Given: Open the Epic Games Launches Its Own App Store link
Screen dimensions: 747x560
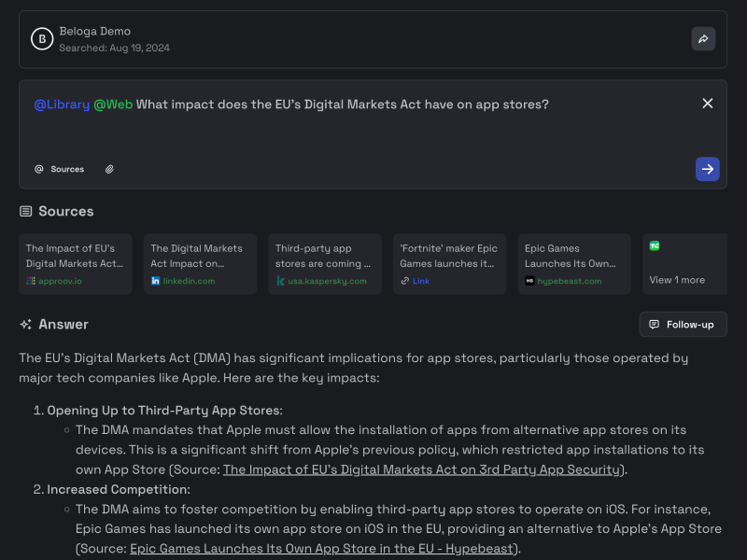Looking at the screenshot, I should 321,549.
